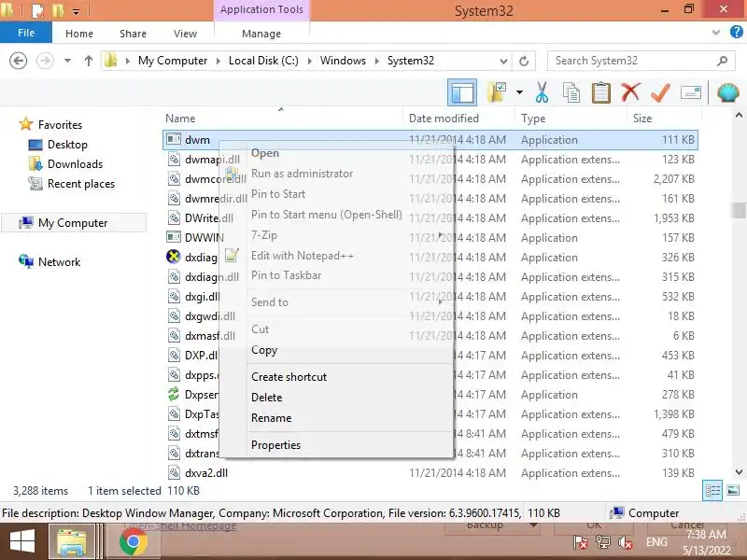Image resolution: width=747 pixels, height=560 pixels.
Task: Click the scroll up arrow of the file list
Action: pos(739,115)
